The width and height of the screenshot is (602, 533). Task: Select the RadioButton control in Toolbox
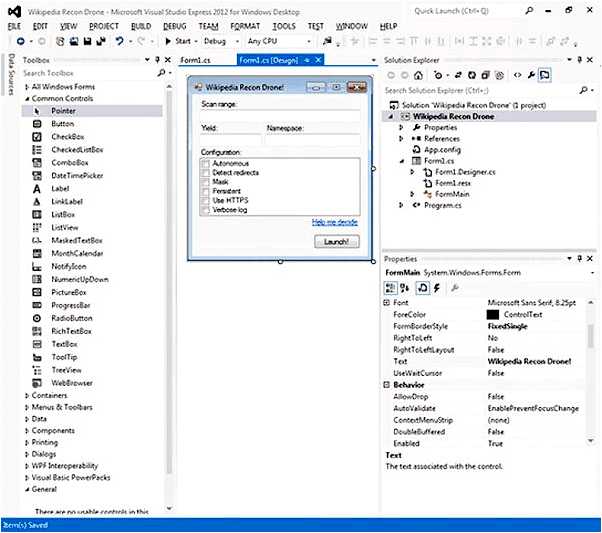click(72, 318)
